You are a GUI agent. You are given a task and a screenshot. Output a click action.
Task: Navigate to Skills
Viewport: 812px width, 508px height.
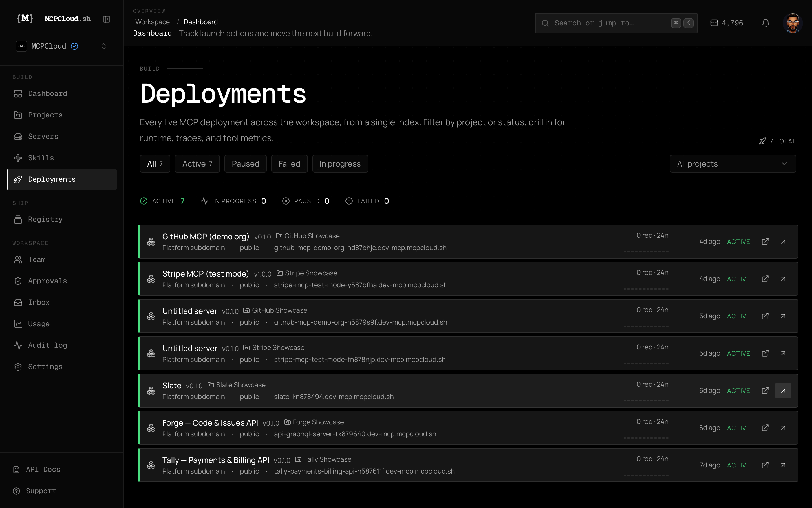(62, 158)
